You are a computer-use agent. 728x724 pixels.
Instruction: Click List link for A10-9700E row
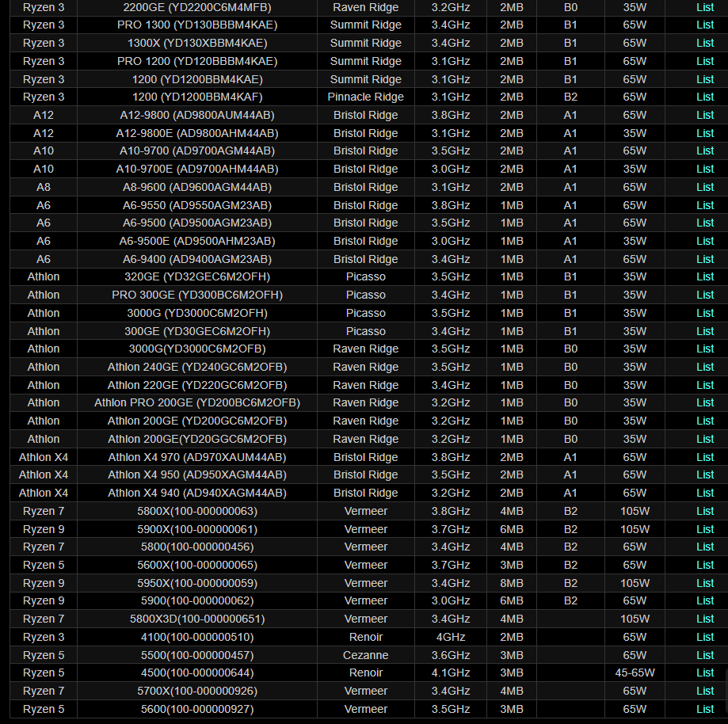point(705,169)
